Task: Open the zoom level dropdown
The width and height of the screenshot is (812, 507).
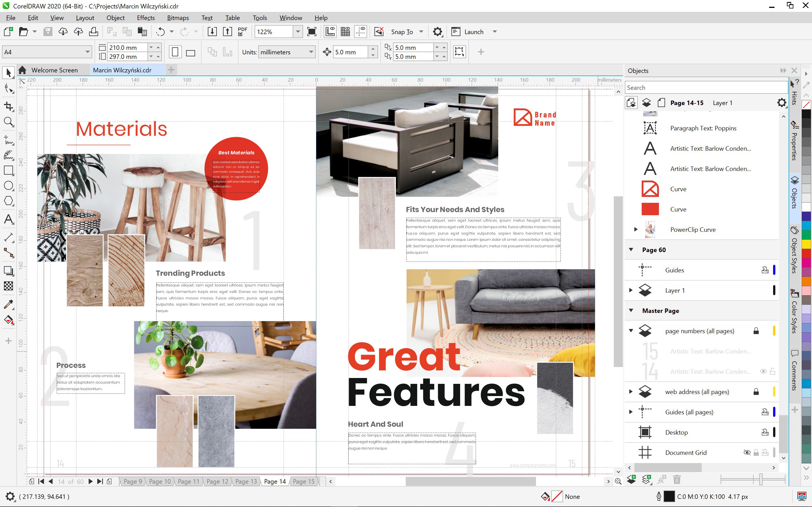Action: coord(298,32)
